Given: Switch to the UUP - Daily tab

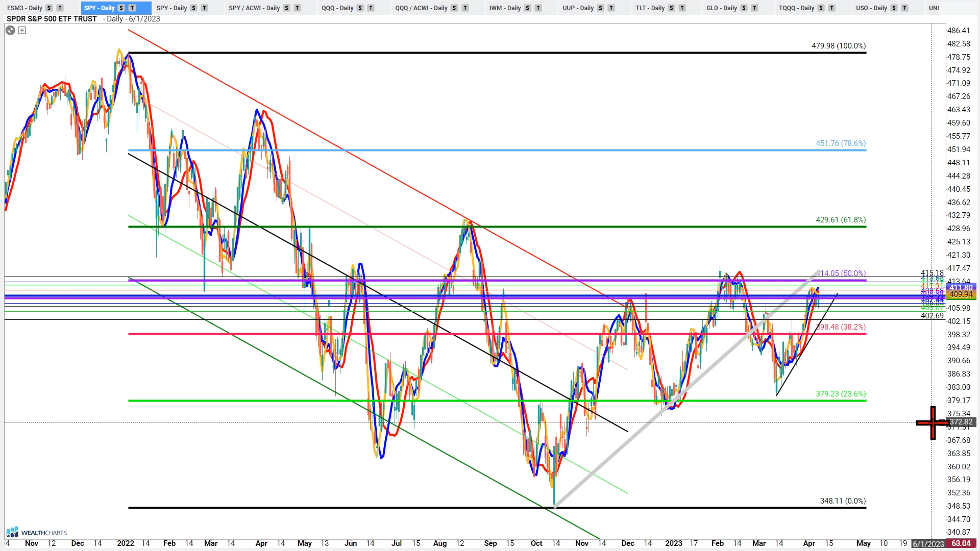Looking at the screenshot, I should pyautogui.click(x=578, y=8).
